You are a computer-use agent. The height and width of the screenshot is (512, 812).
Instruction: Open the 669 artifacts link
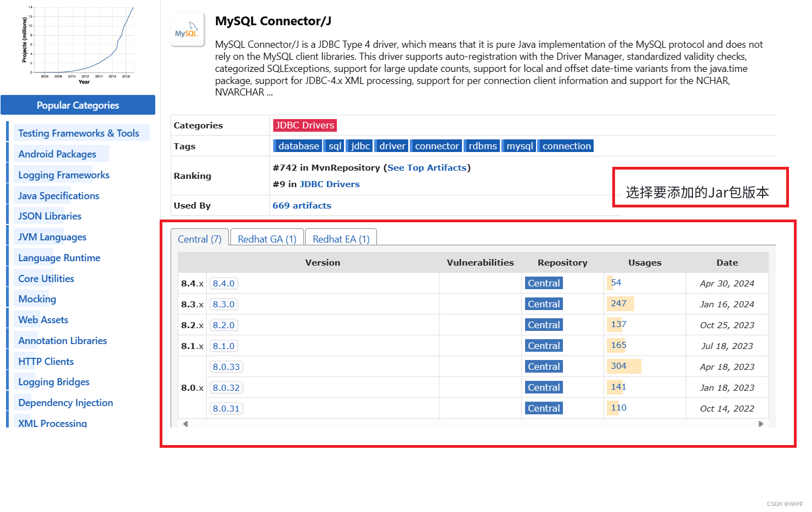coord(302,206)
